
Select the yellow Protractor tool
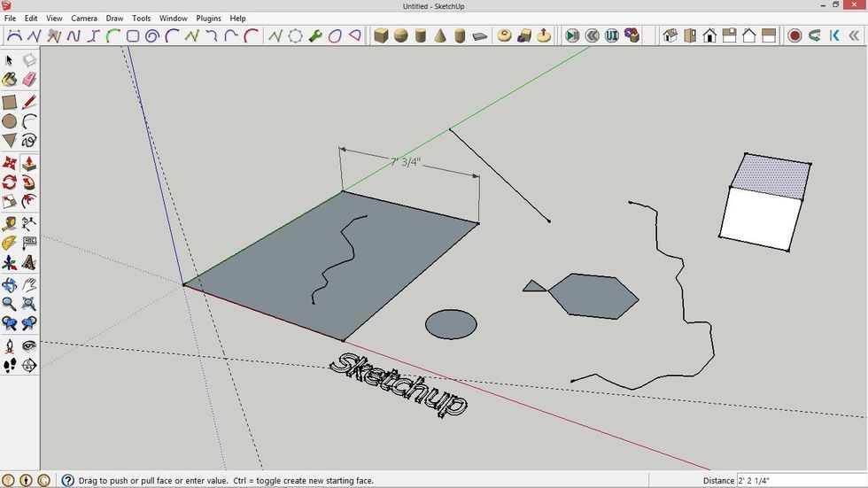tap(9, 243)
